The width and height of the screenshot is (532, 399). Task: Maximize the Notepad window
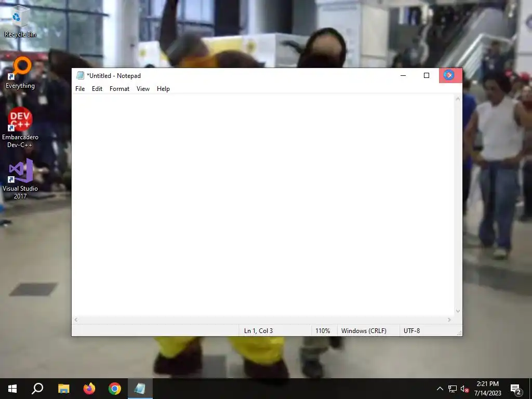[427, 75]
